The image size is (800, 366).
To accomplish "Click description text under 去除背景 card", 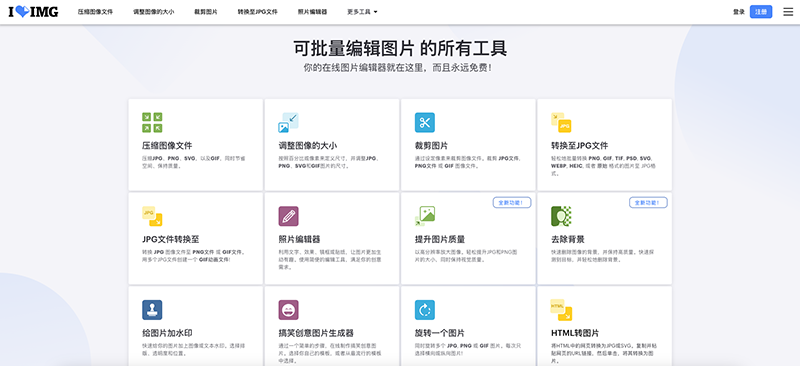I will (x=603, y=256).
